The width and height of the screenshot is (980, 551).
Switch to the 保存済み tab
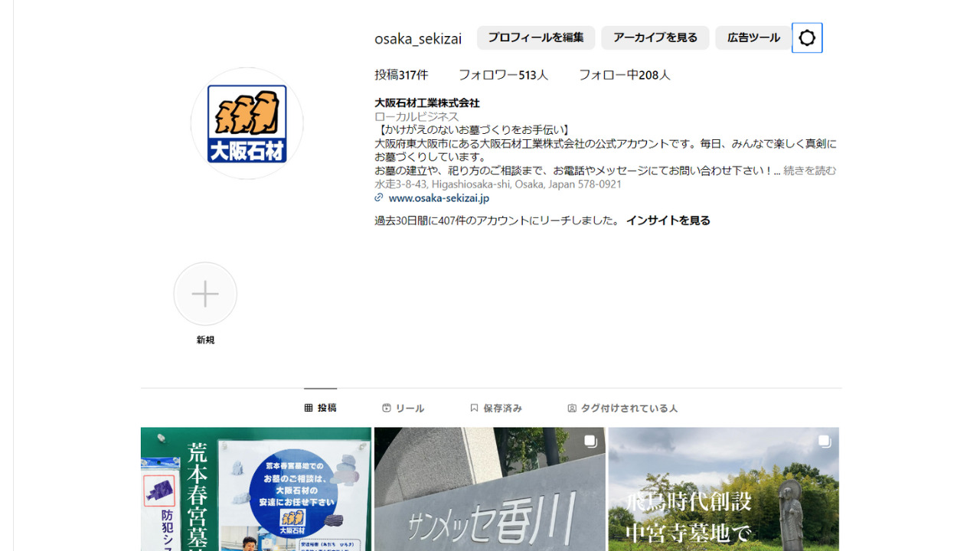tap(496, 408)
